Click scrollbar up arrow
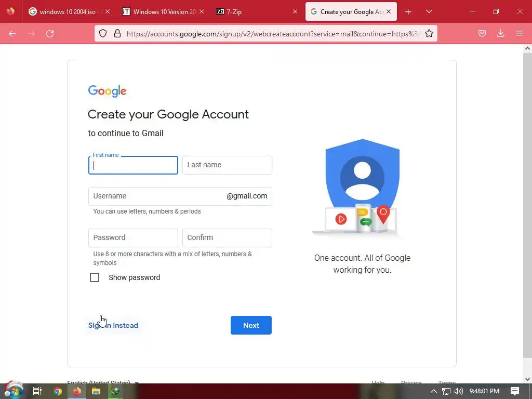 coord(527,48)
